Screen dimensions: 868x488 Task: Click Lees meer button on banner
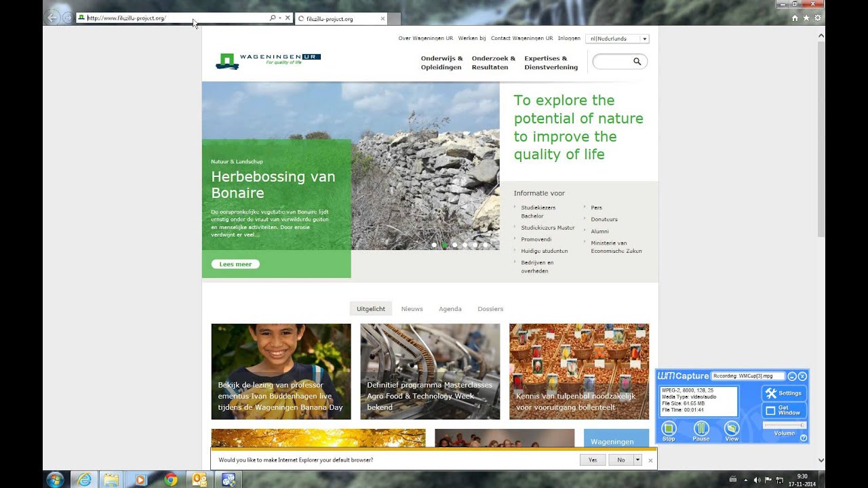[235, 264]
